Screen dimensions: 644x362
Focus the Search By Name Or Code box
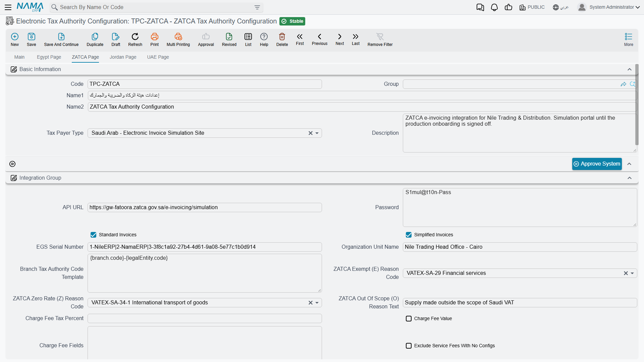156,7
